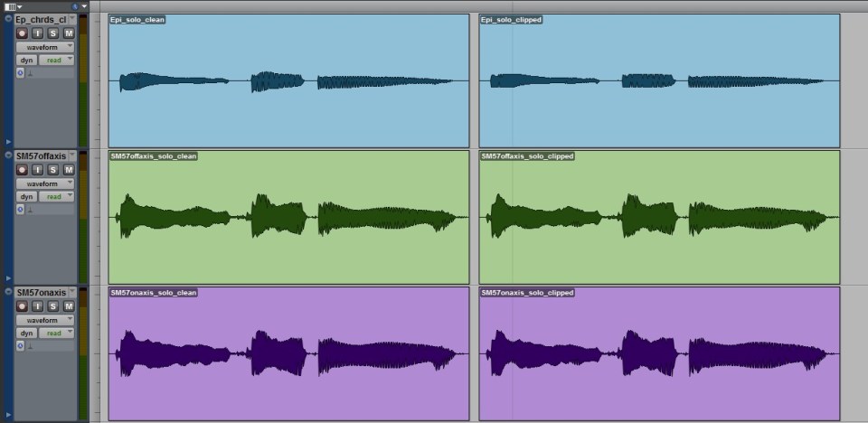
Task: Click playlist selector circle beside SM57offaxis
Action: (8, 155)
